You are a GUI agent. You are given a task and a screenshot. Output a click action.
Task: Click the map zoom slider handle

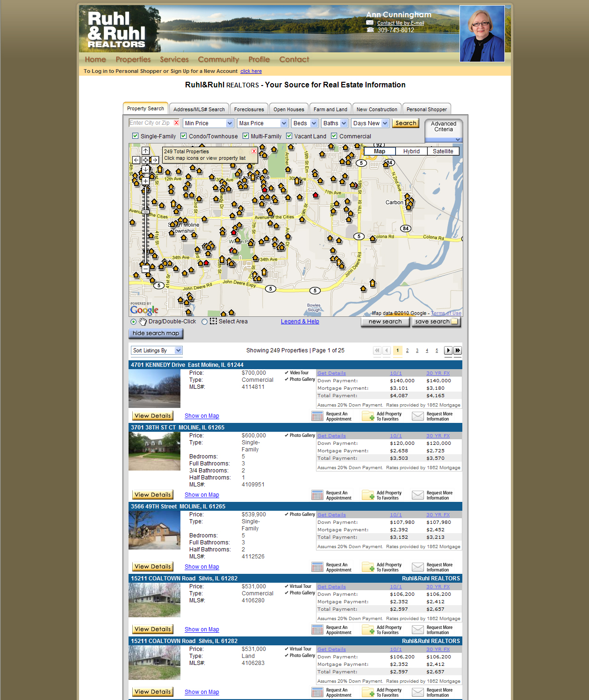(x=146, y=212)
